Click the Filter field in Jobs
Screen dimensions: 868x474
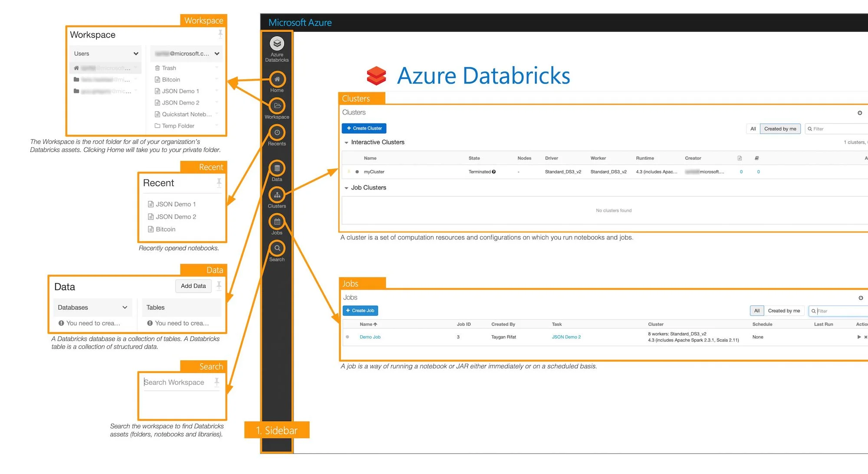pyautogui.click(x=838, y=311)
